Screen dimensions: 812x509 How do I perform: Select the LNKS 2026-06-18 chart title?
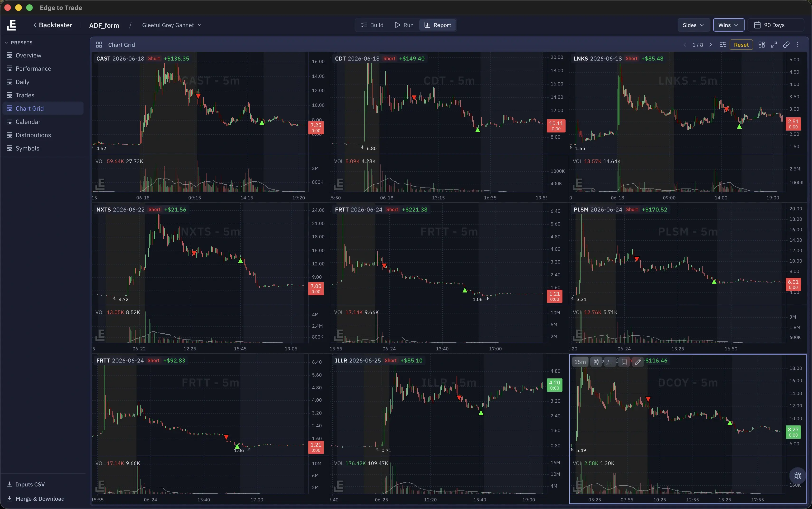[598, 59]
